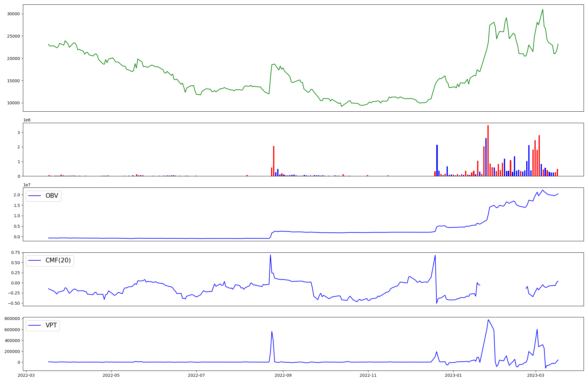
Task: Click the VPT legend label
Action: click(x=51, y=325)
